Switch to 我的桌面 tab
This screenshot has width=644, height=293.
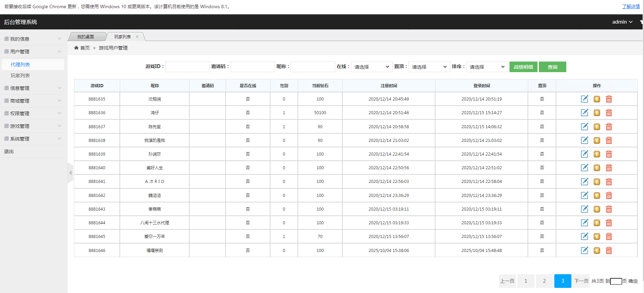86,37
